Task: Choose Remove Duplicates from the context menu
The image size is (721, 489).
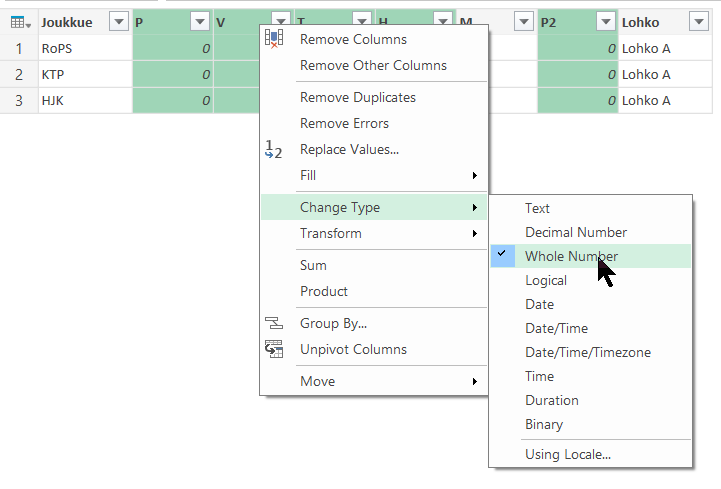Action: 357,98
